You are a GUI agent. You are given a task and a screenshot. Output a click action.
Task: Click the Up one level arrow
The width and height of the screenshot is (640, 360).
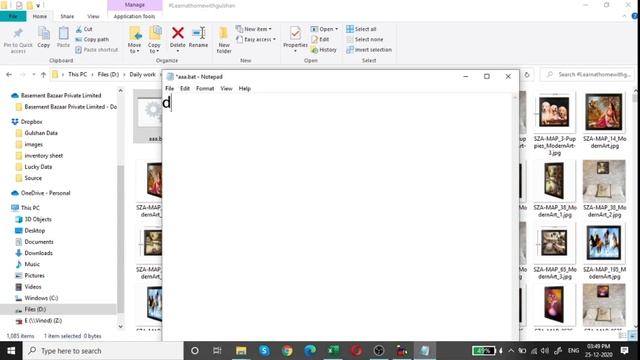[43, 74]
